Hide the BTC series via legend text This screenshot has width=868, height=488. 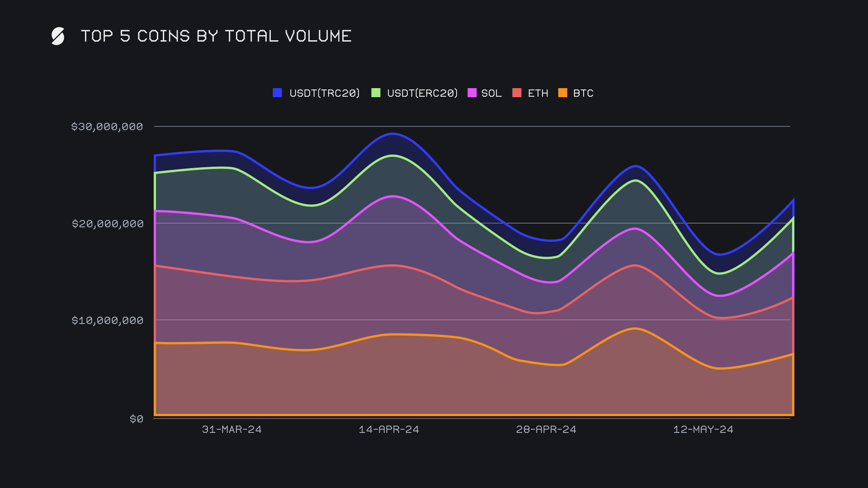(583, 93)
